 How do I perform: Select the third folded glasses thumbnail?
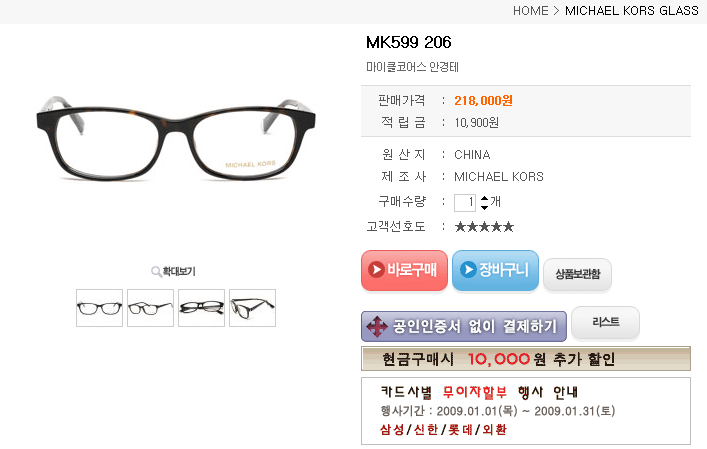[x=201, y=308]
